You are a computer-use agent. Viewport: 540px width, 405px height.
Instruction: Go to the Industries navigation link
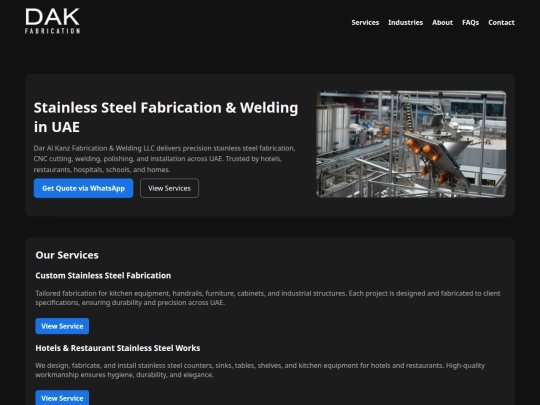click(405, 22)
